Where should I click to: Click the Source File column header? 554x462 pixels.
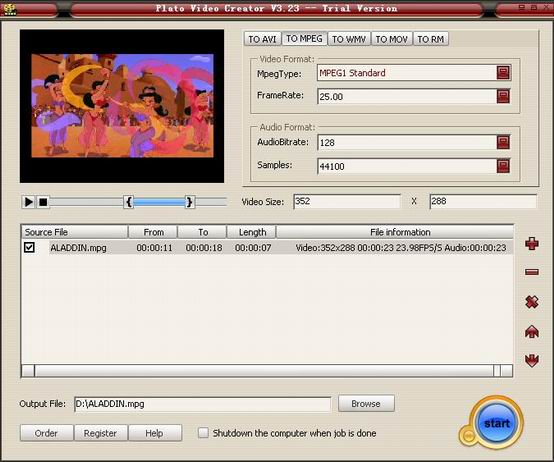point(75,232)
